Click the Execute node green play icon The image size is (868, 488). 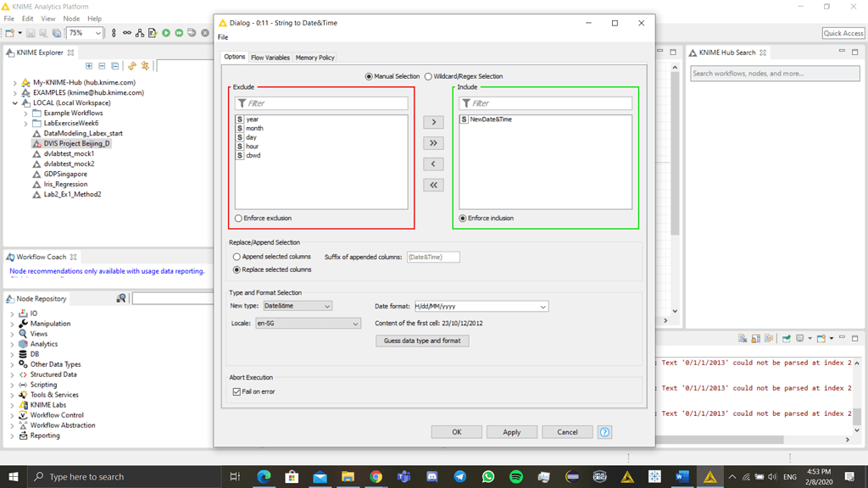[x=165, y=33]
